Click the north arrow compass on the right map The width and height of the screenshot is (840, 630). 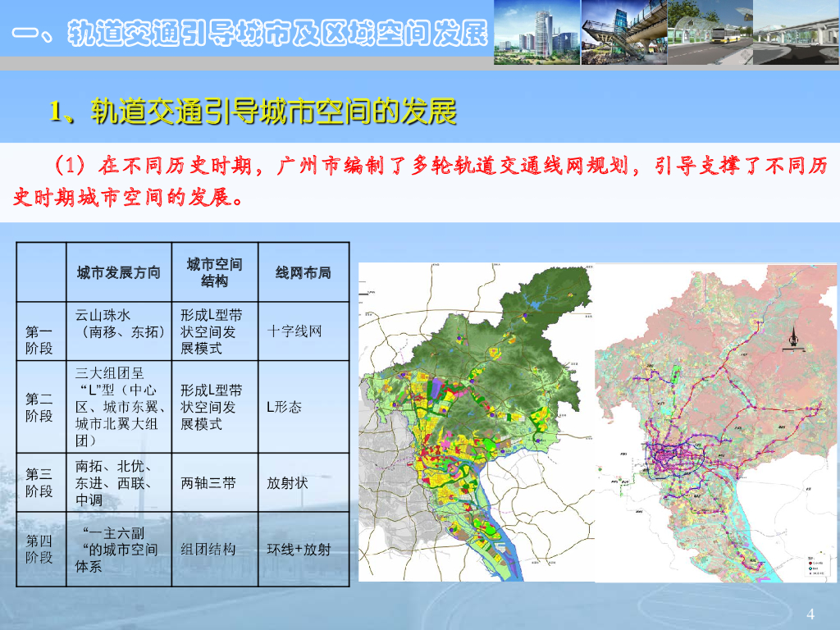click(x=793, y=340)
